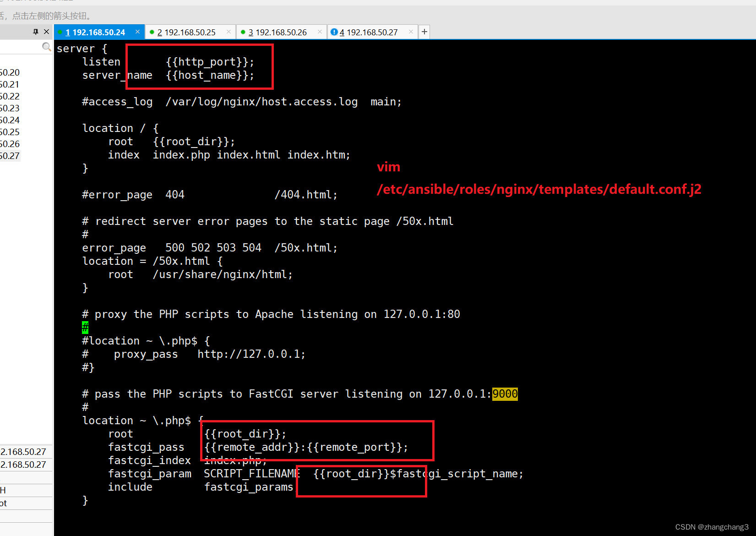Image resolution: width=756 pixels, height=536 pixels.
Task: Click 'server {' opening line
Action: coord(82,49)
